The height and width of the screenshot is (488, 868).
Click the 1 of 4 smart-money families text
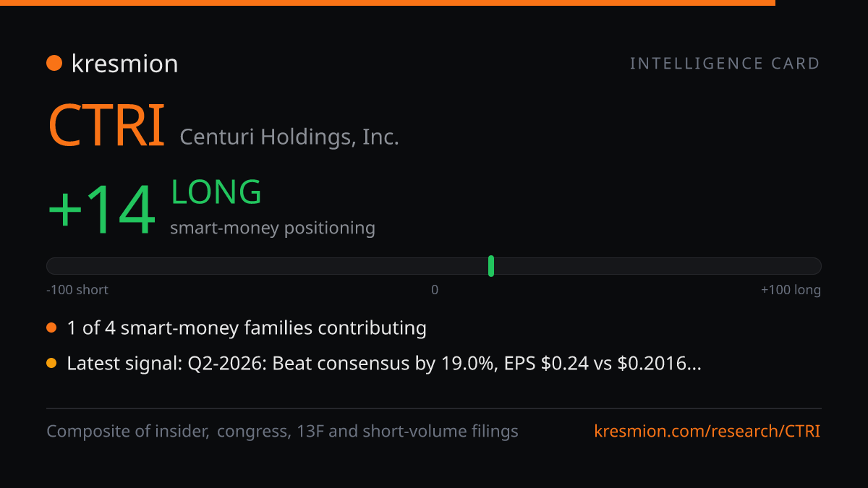(x=247, y=328)
